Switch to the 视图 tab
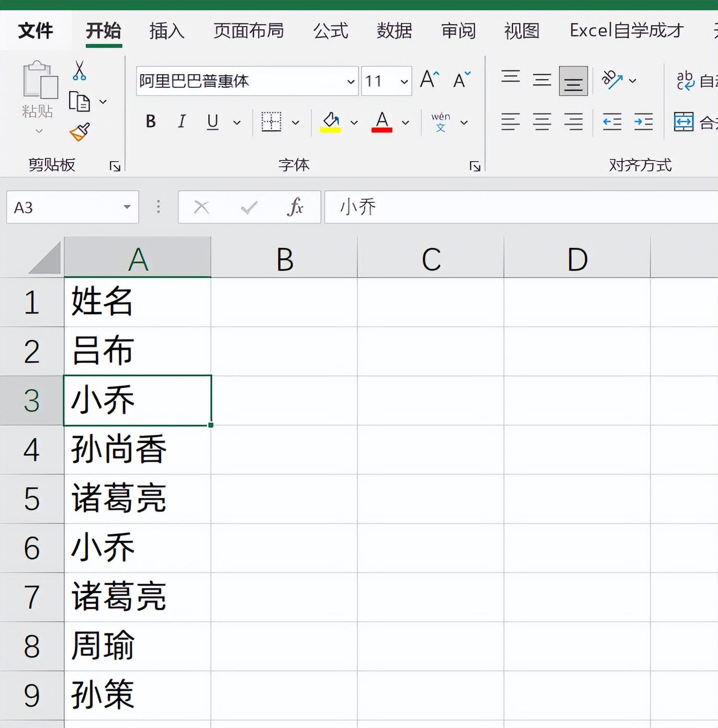Viewport: 718px width, 728px height. tap(521, 30)
